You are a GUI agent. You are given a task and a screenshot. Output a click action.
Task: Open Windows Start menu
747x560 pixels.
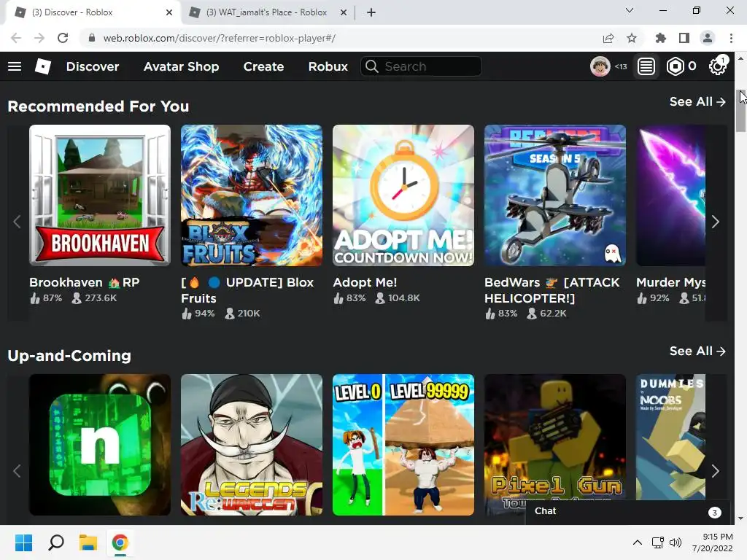[24, 542]
